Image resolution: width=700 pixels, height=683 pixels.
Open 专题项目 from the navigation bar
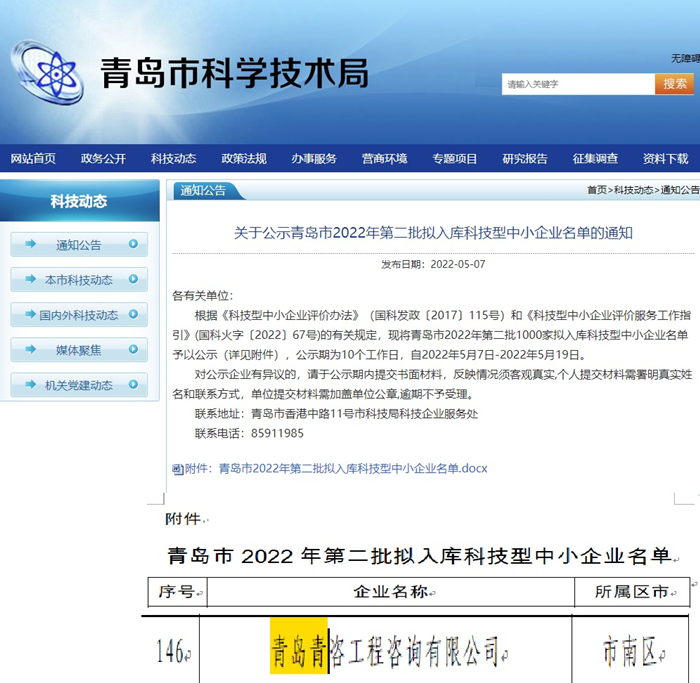[454, 159]
